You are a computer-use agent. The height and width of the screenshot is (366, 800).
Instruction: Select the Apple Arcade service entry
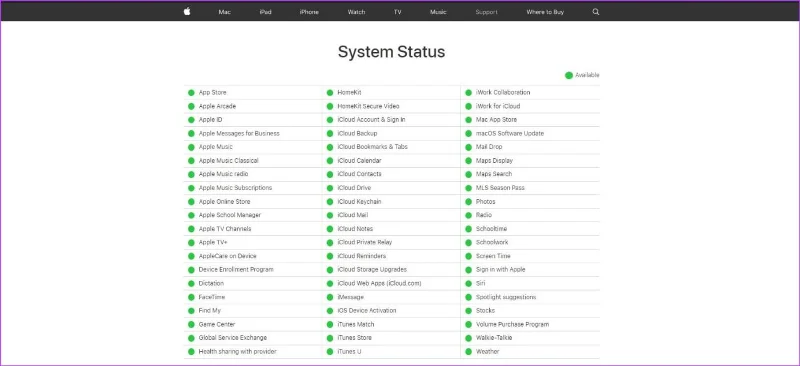click(x=217, y=106)
